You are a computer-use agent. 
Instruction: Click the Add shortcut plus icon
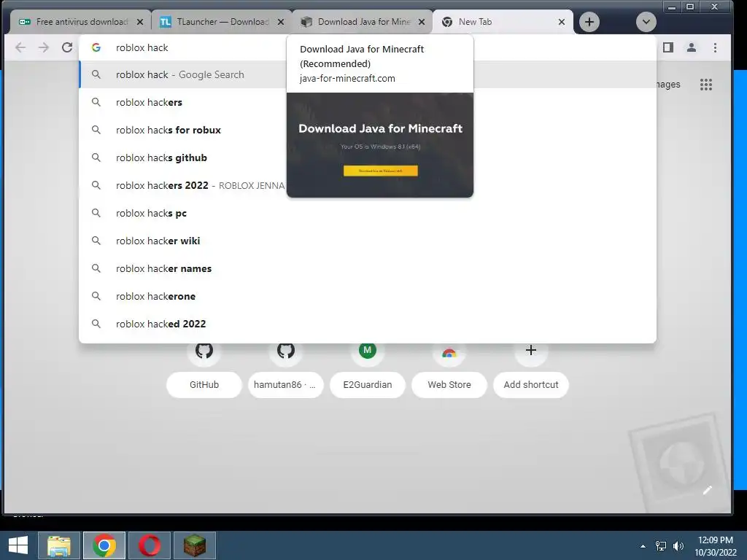(x=531, y=351)
